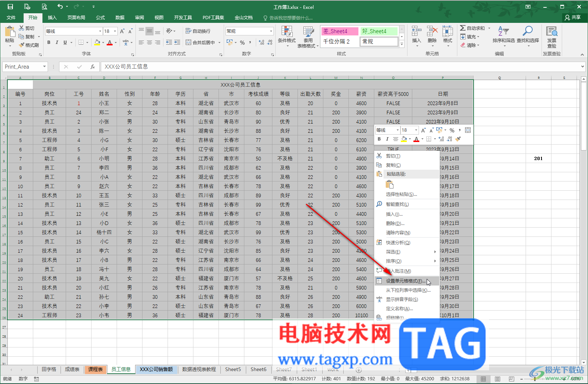This screenshot has width=588, height=384.
Task: Click ribbon decrease decimal icon
Action: point(270,42)
